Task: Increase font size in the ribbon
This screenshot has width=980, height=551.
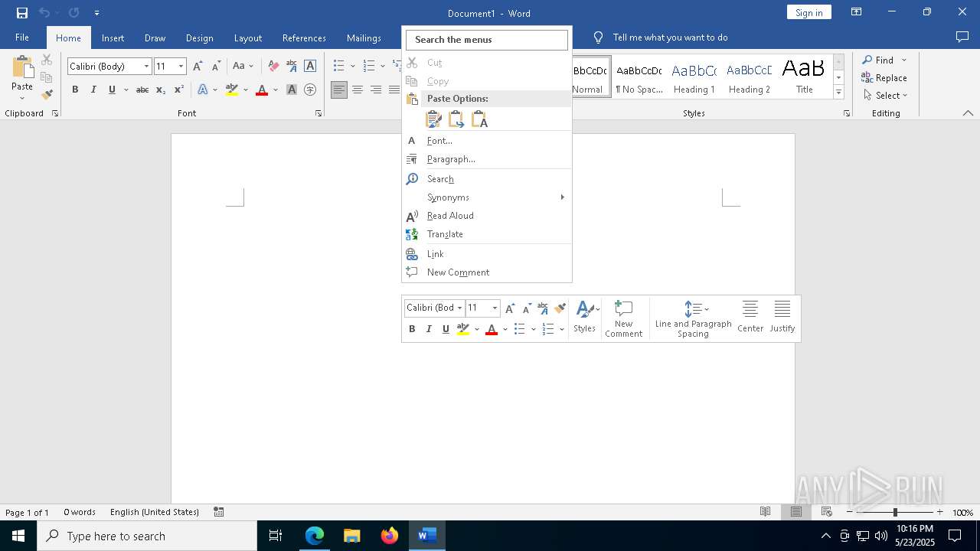Action: click(198, 67)
